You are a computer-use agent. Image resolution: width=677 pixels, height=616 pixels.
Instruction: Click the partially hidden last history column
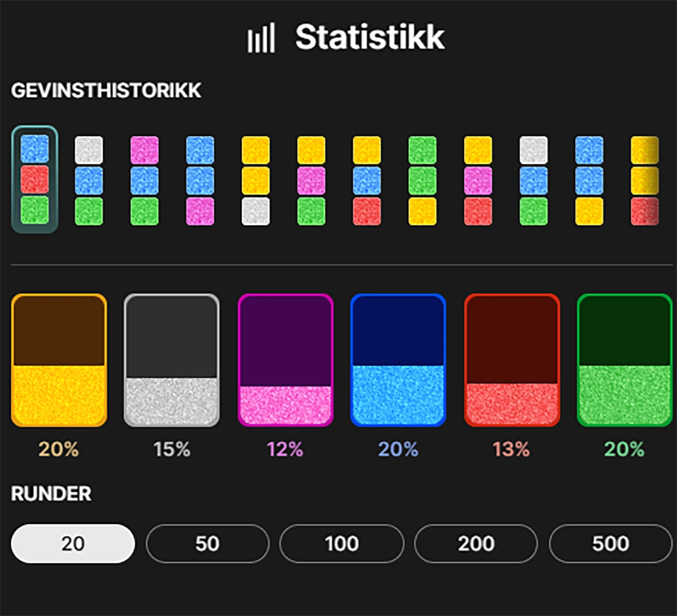pyautogui.click(x=645, y=181)
